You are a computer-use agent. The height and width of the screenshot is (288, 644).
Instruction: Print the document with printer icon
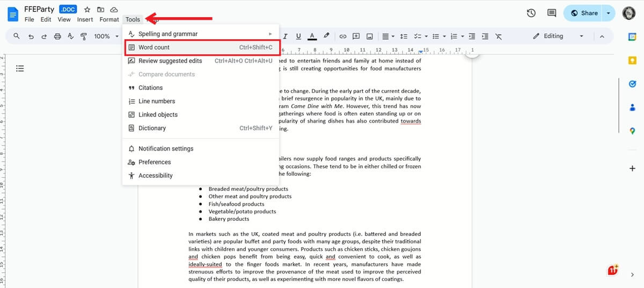pyautogui.click(x=57, y=36)
